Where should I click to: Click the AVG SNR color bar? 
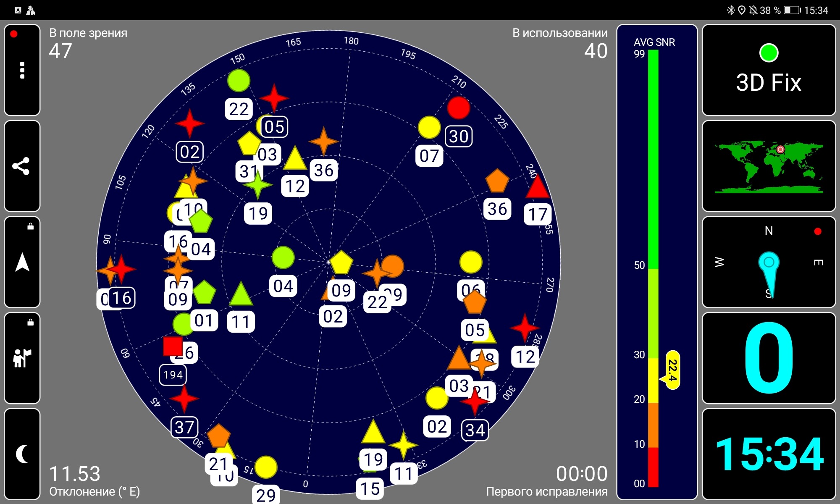pos(653,269)
